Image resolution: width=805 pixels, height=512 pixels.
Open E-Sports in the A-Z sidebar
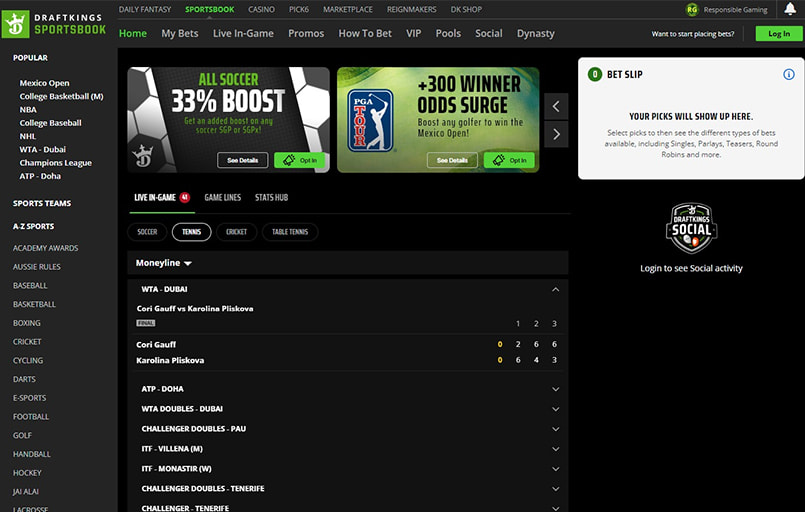(29, 398)
